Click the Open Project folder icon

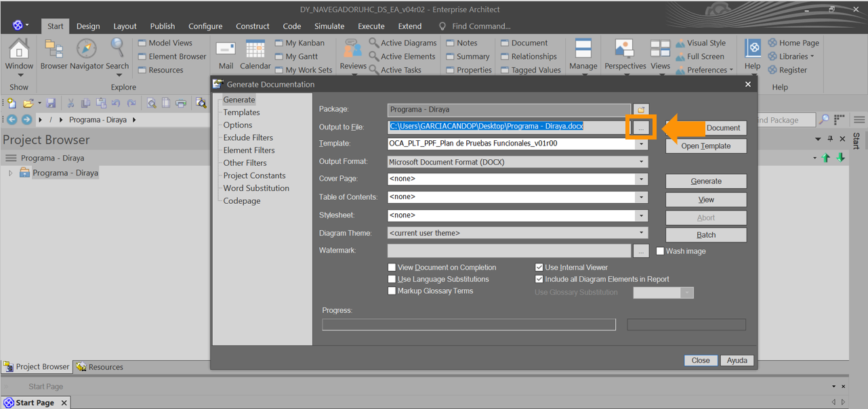pyautogui.click(x=28, y=103)
